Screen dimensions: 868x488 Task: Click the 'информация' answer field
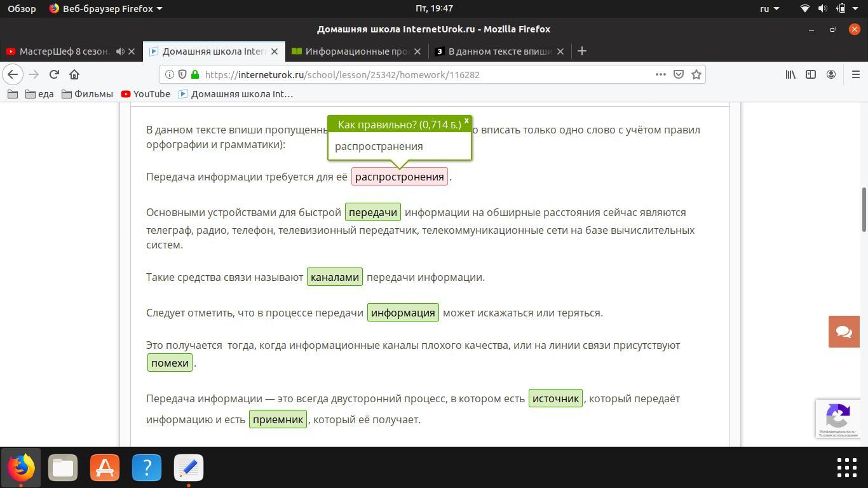(403, 313)
